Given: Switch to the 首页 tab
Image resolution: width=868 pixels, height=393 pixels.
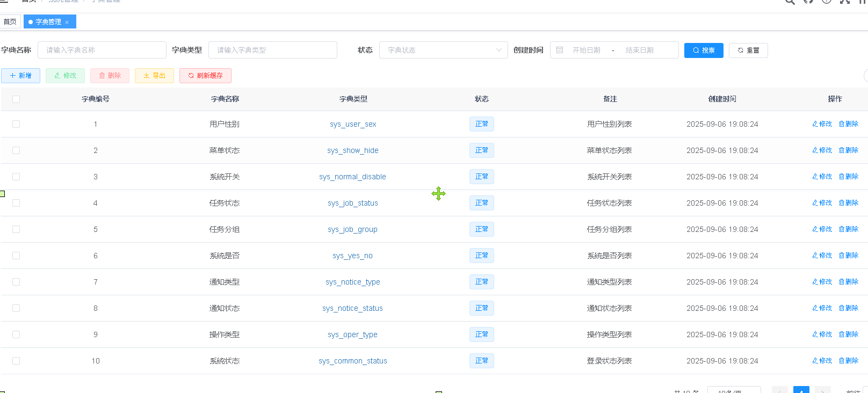Looking at the screenshot, I should 10,22.
